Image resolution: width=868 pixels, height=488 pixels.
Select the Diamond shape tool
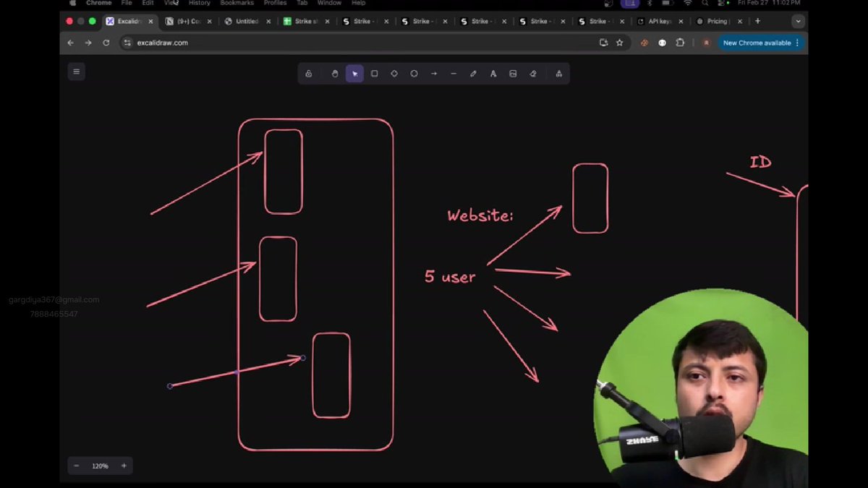point(394,74)
